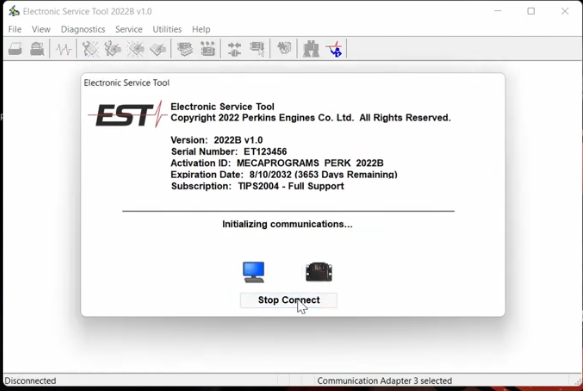This screenshot has height=391, width=583.
Task: Open ECM Summary toolbar icon
Action: pyautogui.click(x=185, y=49)
